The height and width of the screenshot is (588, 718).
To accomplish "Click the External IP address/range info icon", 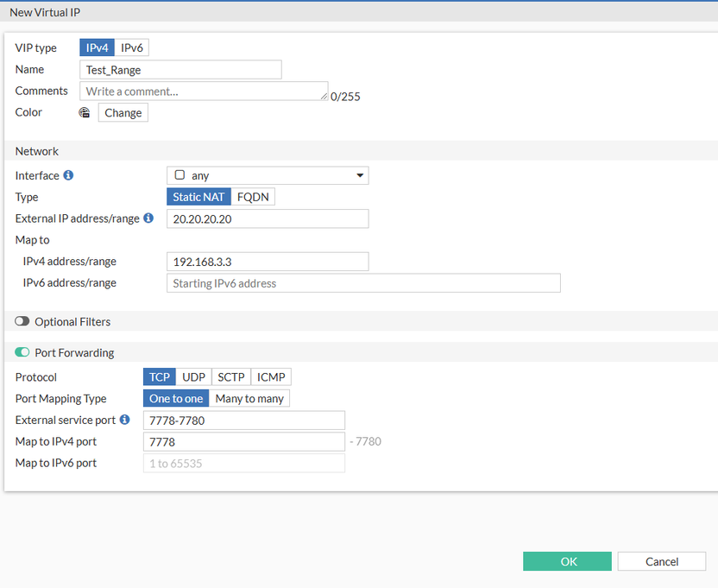I will click(148, 218).
